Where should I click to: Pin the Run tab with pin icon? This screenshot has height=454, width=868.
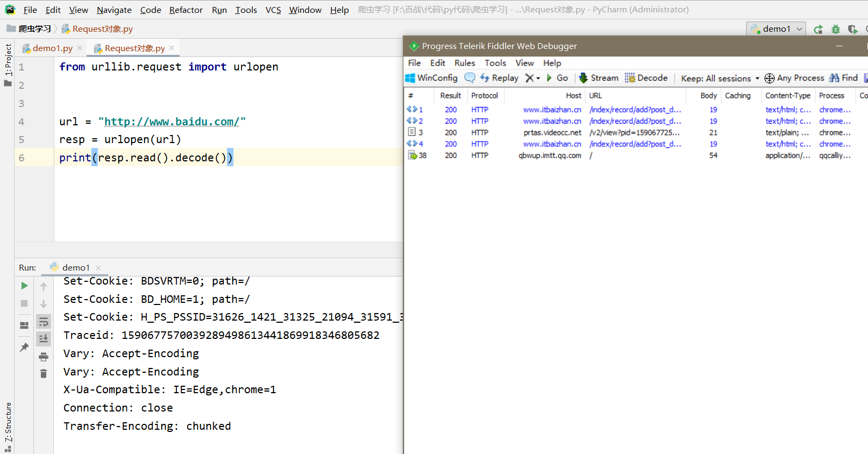(24, 347)
